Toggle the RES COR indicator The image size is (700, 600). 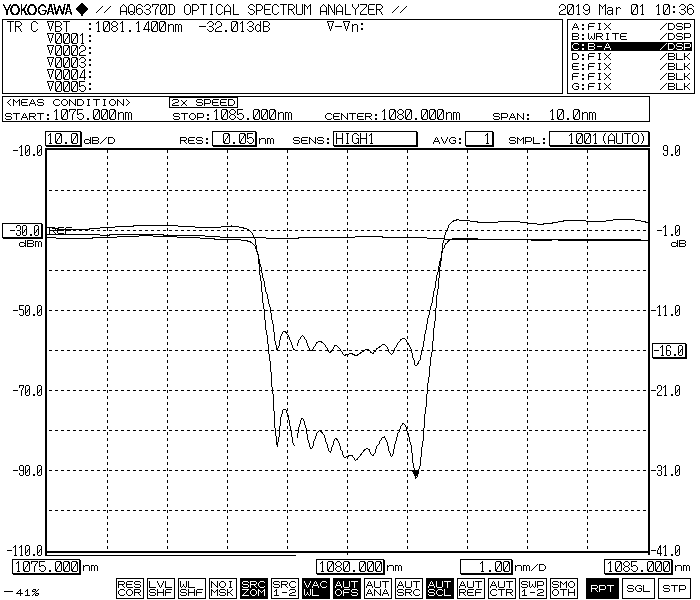(x=129, y=588)
